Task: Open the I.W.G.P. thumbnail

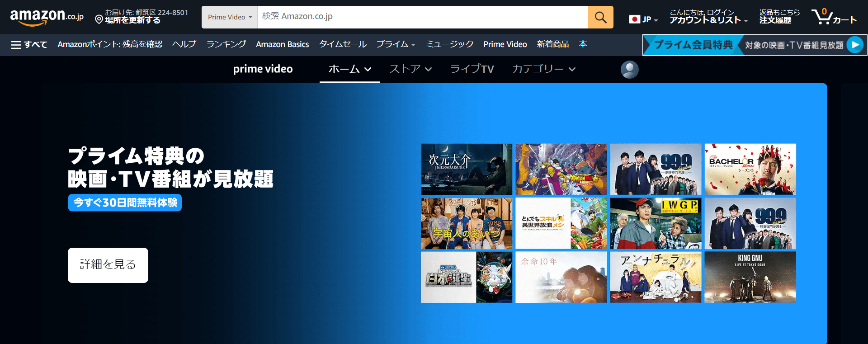Action: [x=656, y=223]
